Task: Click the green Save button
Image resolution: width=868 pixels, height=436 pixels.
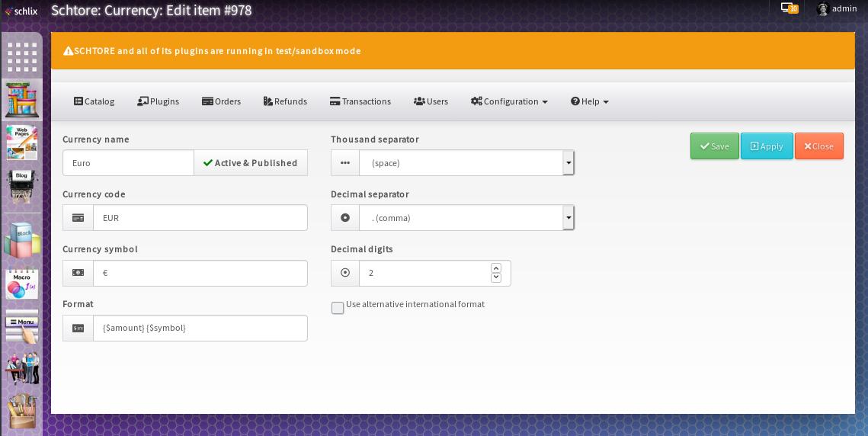Action: 715,146
